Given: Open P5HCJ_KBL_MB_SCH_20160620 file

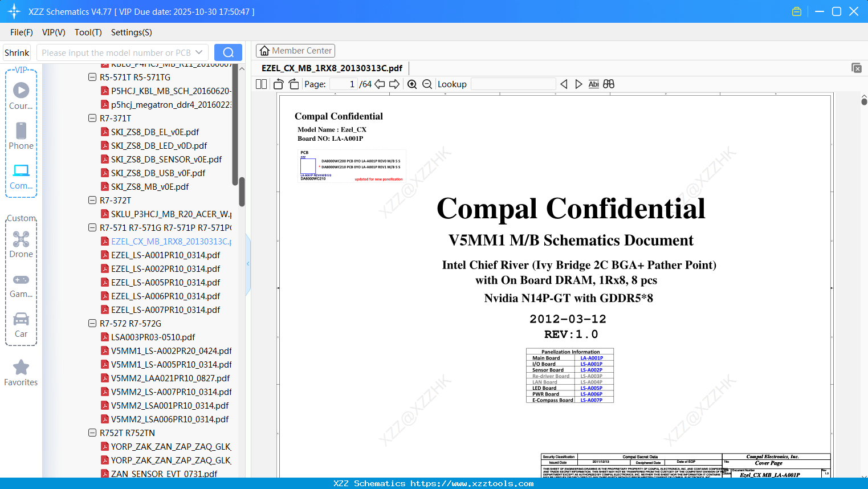Looking at the screenshot, I should (166, 91).
